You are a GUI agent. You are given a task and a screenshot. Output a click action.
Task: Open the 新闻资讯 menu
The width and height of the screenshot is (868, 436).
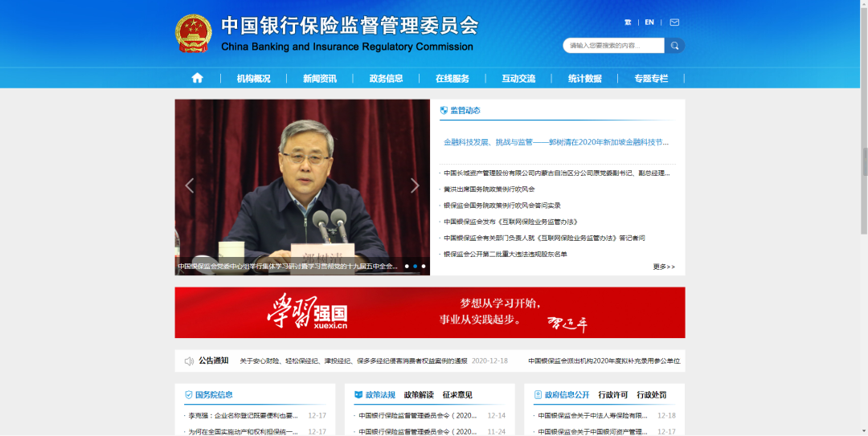[319, 79]
